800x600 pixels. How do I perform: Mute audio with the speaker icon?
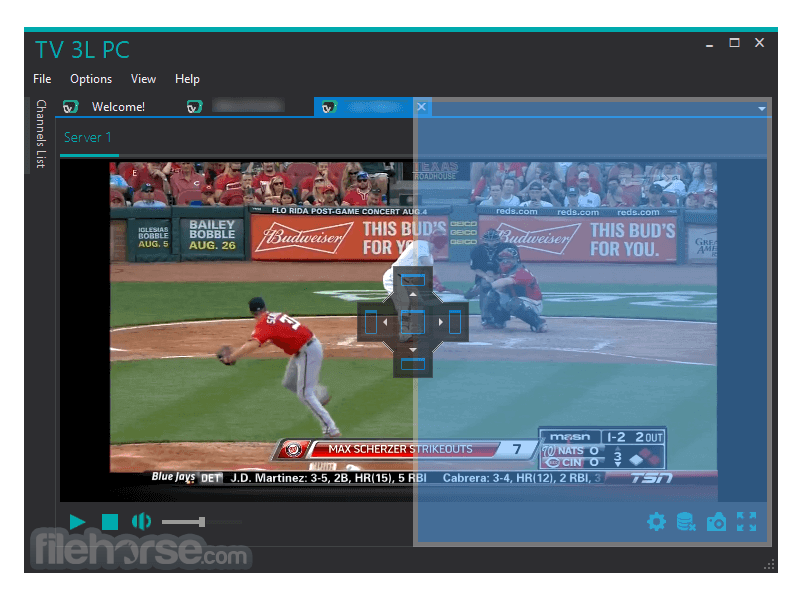pyautogui.click(x=141, y=521)
